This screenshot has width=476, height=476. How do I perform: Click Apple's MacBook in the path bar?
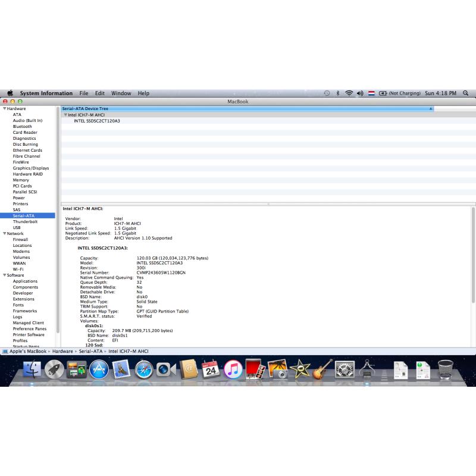(x=28, y=351)
